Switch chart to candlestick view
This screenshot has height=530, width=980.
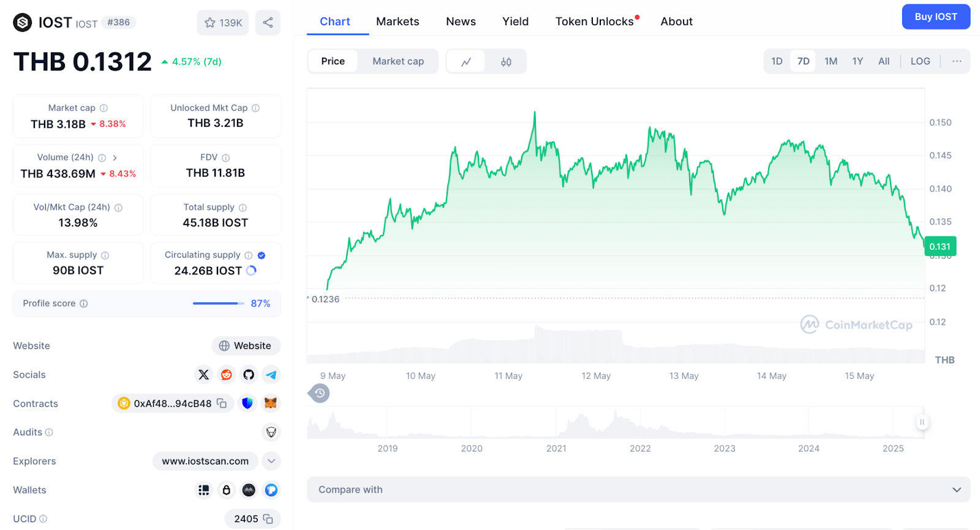tap(506, 62)
